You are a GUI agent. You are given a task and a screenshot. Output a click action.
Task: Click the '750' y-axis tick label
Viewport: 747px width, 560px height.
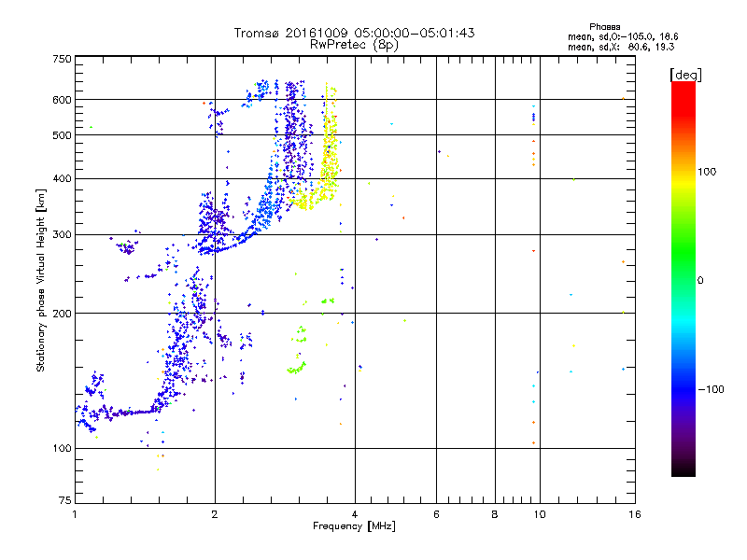pos(62,59)
